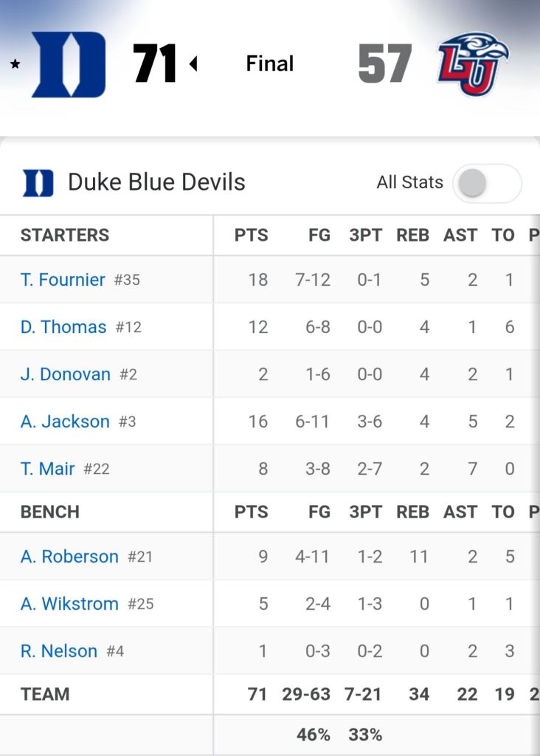Click Duke's score of 71
Viewport: 540px width, 756px height.
155,64
